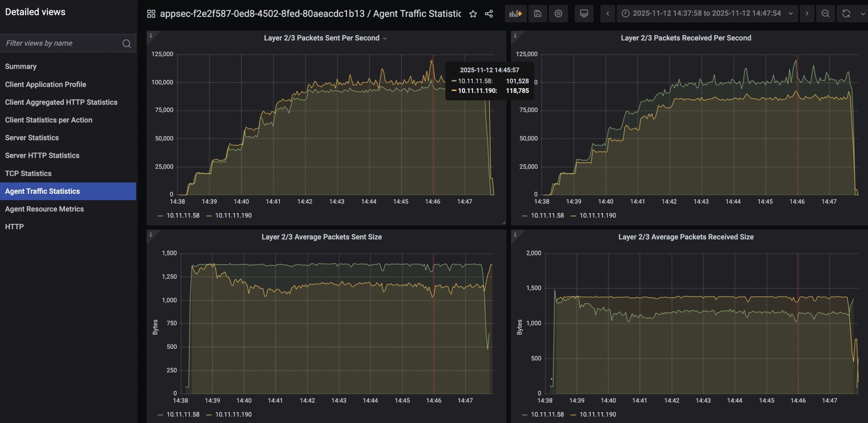Click the refresh dashboard icon

point(846,14)
